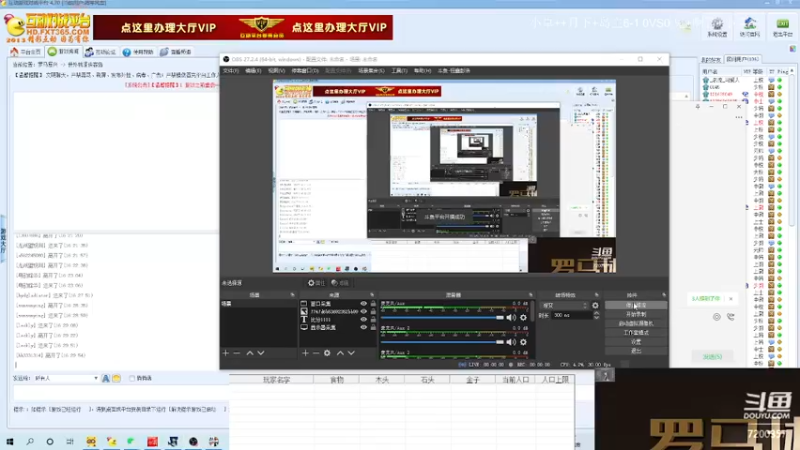The width and height of the screenshot is (800, 450).
Task: Open Windows taskbar search
Action: 30,441
